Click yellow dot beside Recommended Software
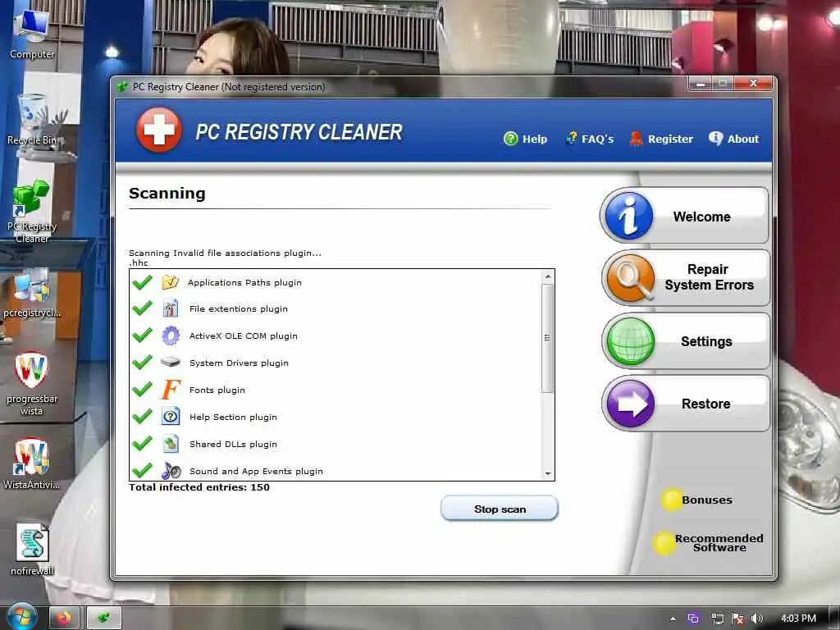The height and width of the screenshot is (630, 840). (x=664, y=543)
